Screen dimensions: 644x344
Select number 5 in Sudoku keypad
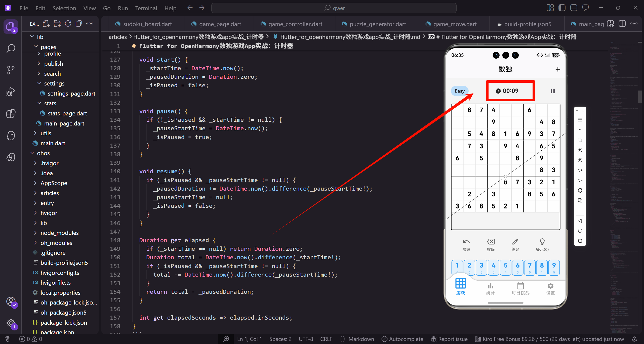(x=505, y=268)
